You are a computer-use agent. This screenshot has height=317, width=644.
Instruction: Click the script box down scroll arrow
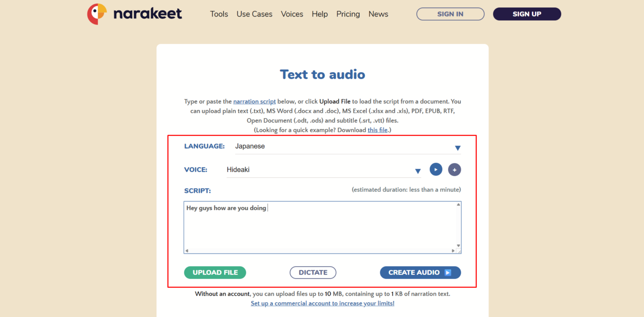(x=459, y=246)
